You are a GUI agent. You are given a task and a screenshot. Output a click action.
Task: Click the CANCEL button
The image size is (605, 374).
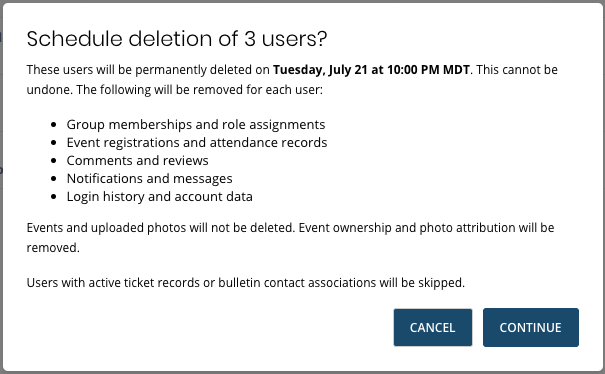tap(433, 327)
